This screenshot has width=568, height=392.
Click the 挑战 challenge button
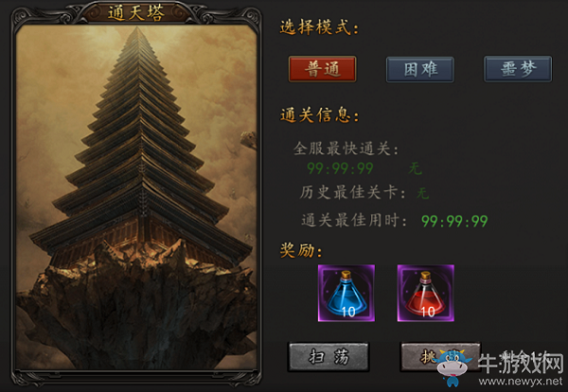pos(440,357)
